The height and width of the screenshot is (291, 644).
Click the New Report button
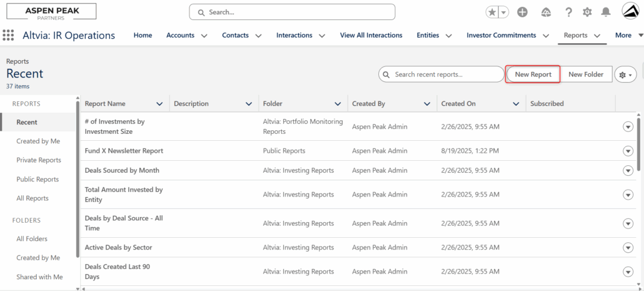pos(533,74)
